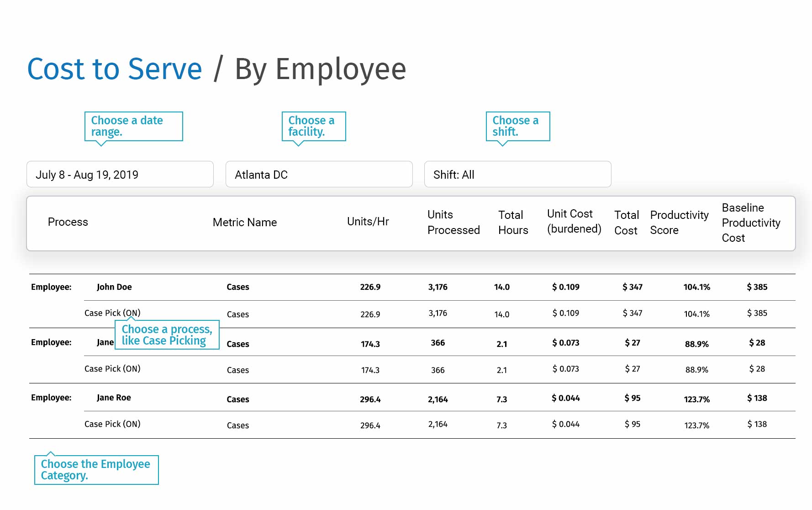
Task: Sort by Productivity Score header
Action: 679,223
